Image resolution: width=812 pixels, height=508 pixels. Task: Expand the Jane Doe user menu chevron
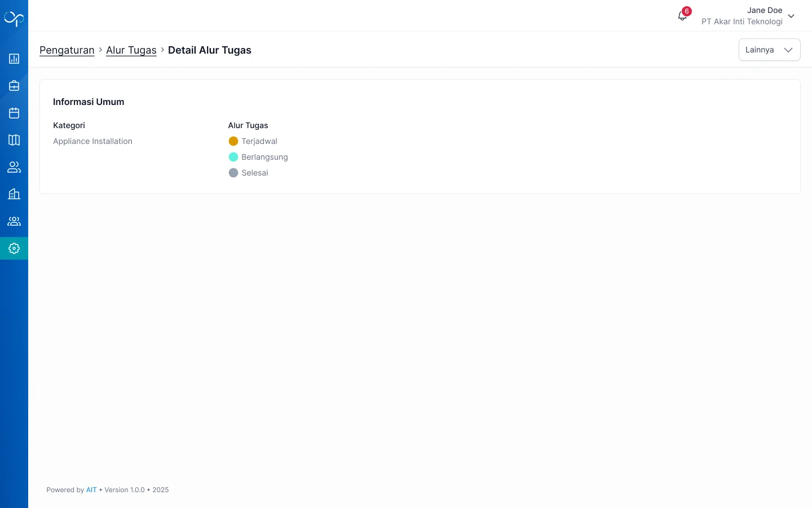[x=791, y=16]
